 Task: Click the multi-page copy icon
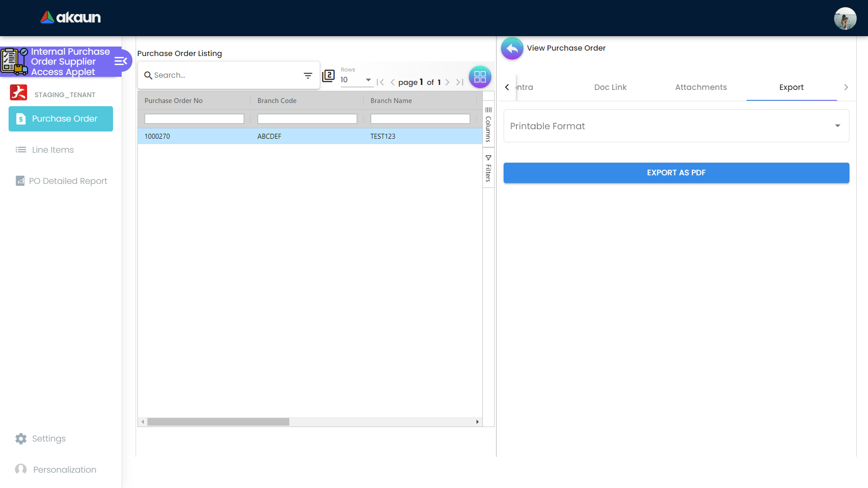click(x=328, y=75)
